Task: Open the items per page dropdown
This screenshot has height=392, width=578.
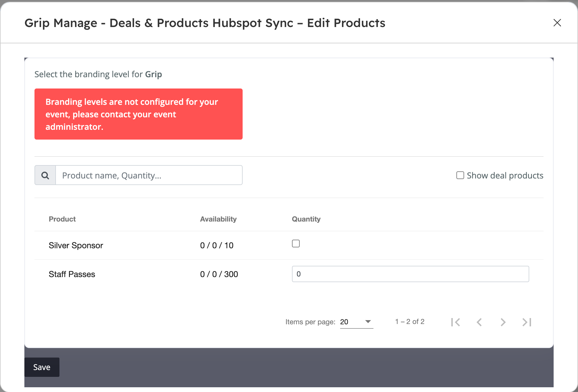Action: coord(356,322)
